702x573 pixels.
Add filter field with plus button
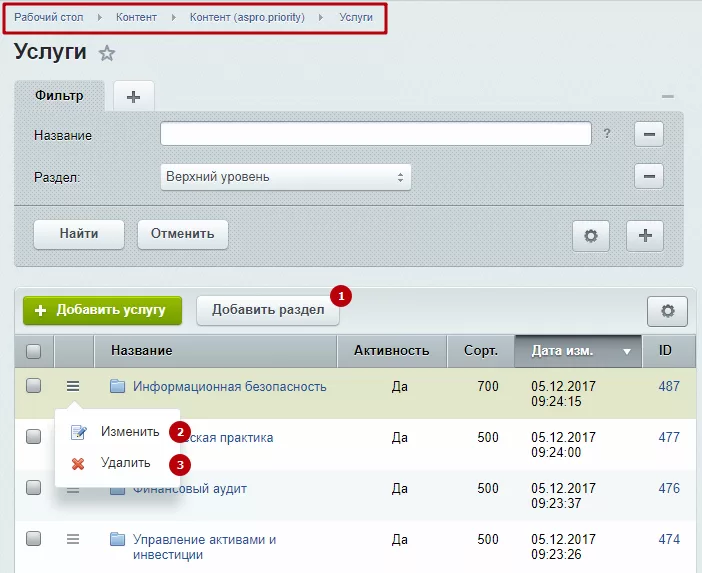pos(645,235)
